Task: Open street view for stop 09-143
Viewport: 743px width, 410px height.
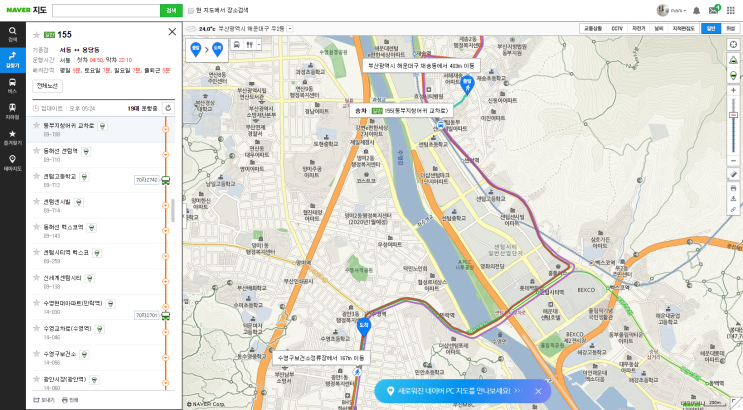Action: [91, 228]
